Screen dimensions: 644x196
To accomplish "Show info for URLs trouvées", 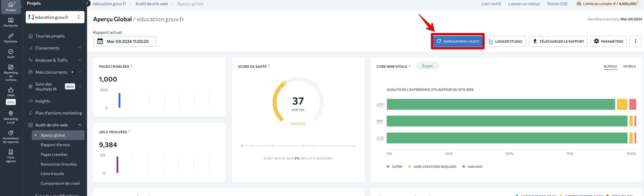I will click(x=129, y=131).
